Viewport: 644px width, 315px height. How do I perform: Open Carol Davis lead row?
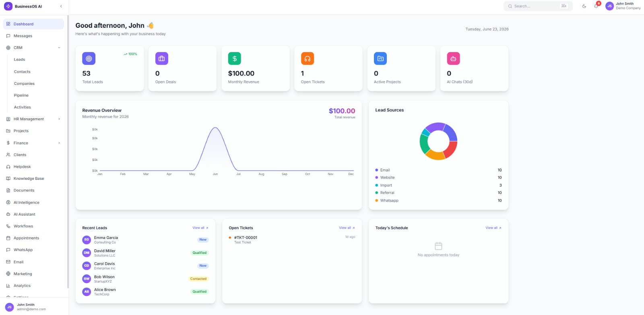pos(145,266)
